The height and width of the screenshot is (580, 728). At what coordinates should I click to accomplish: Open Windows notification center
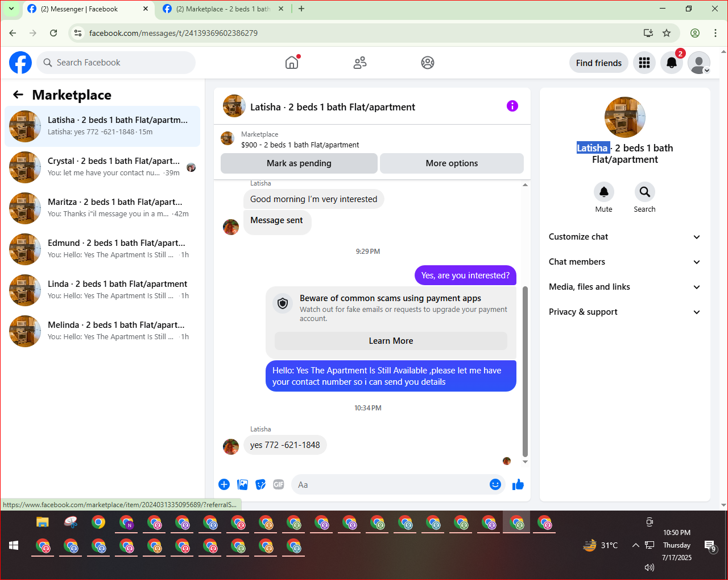click(710, 546)
